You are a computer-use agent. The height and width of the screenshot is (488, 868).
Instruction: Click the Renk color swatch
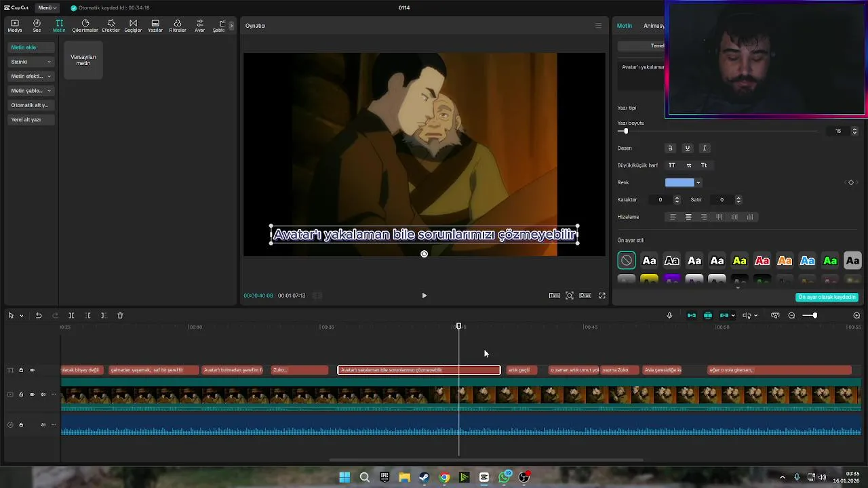click(x=679, y=182)
